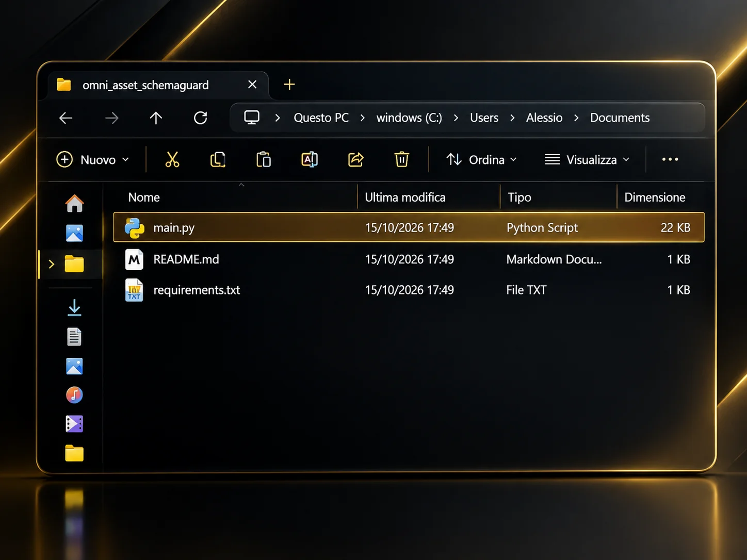Click the Paste clipboard icon
This screenshot has width=747, height=560.
click(263, 159)
